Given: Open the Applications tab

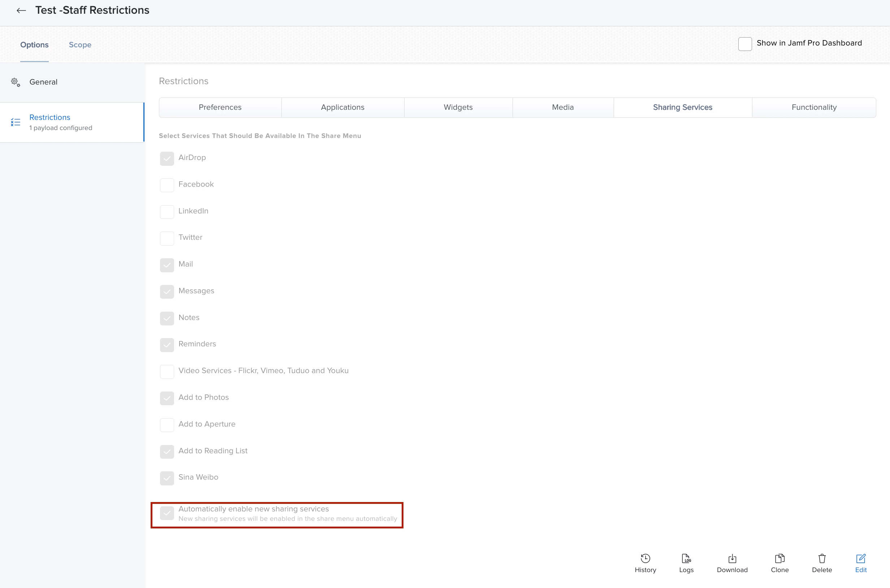Looking at the screenshot, I should pos(342,107).
